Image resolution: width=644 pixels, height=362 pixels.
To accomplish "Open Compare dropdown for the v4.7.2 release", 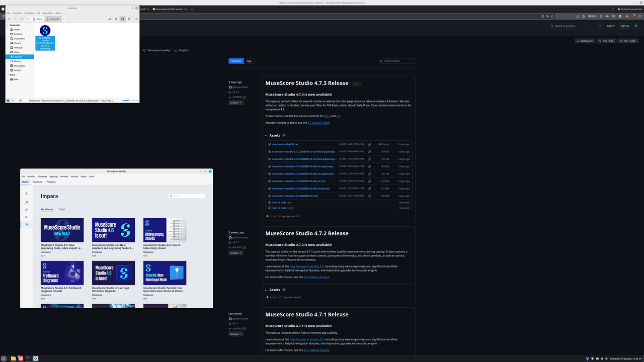I will [x=235, y=253].
